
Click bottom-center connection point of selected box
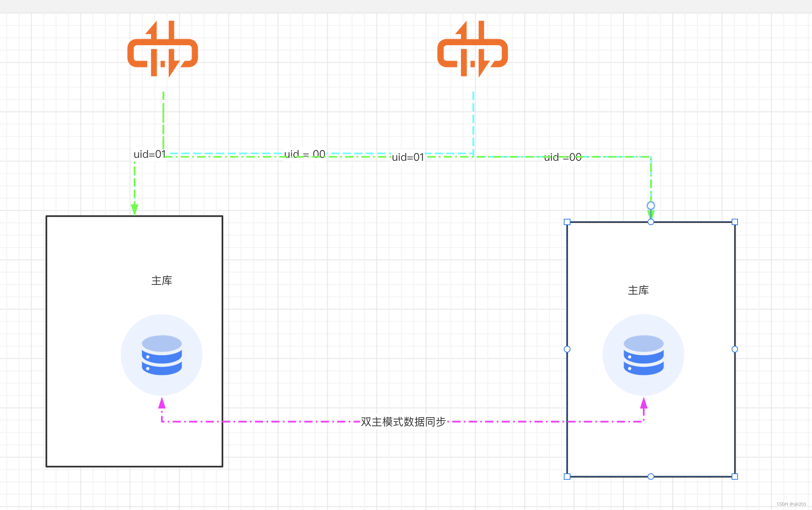[x=651, y=476]
